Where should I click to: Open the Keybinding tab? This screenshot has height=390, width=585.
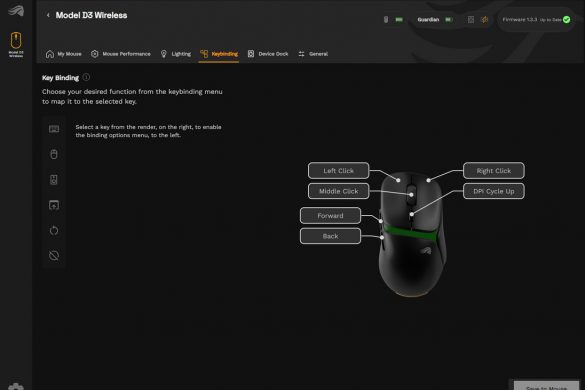tap(219, 54)
